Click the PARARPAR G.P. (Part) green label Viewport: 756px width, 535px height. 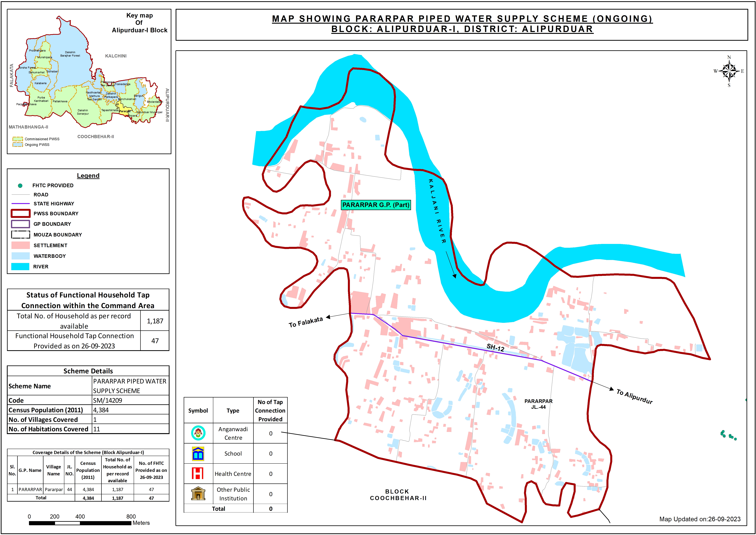[x=375, y=205]
